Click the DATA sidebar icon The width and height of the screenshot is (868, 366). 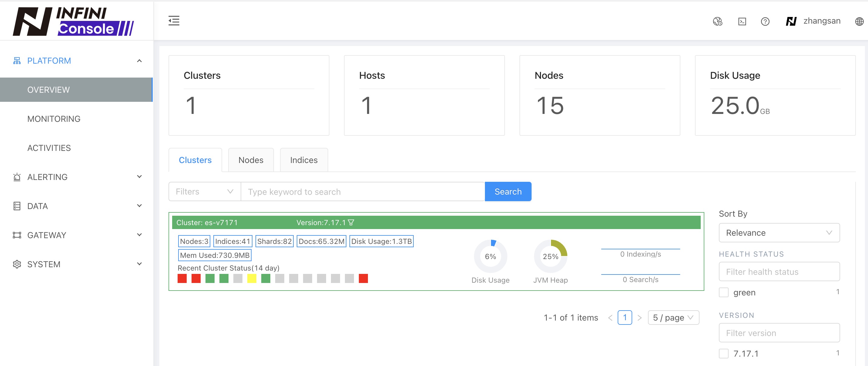(16, 205)
